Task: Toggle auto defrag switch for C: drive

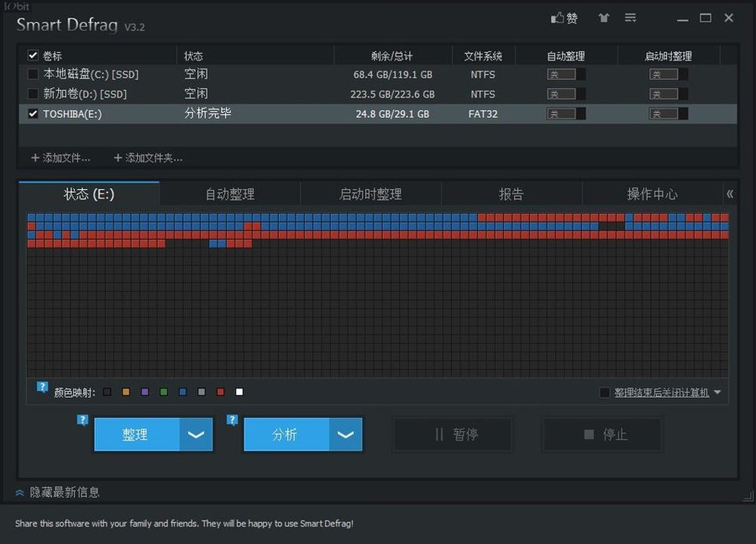Action: tap(566, 74)
